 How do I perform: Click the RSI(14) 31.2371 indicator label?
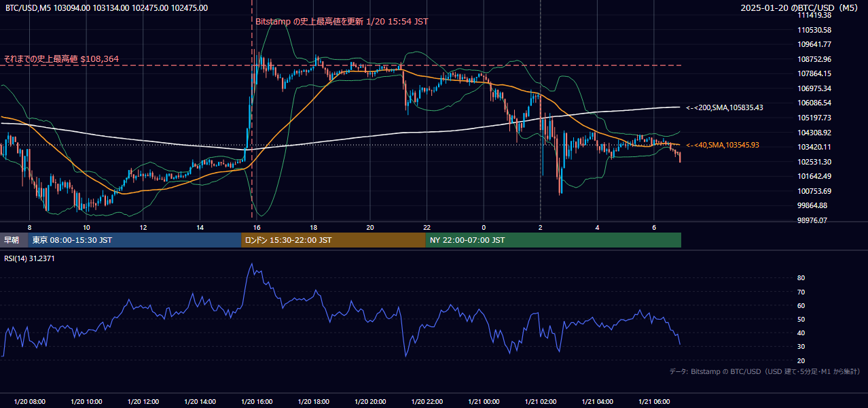[30, 259]
